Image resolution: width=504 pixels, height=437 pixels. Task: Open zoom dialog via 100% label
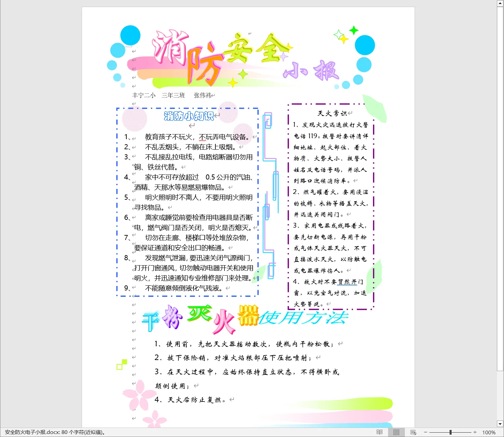[x=489, y=433]
